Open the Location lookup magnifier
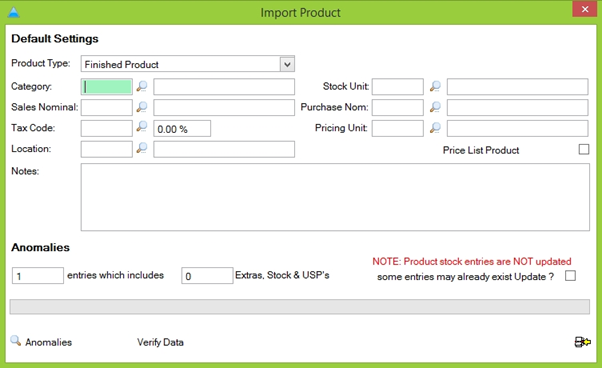Image resolution: width=602 pixels, height=368 pixels. (142, 148)
